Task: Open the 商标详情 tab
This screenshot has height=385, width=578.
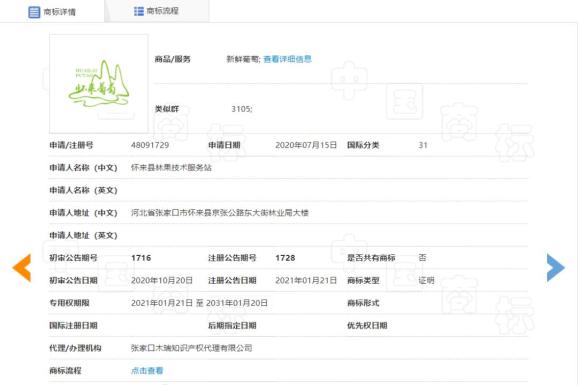Action: coord(52,12)
